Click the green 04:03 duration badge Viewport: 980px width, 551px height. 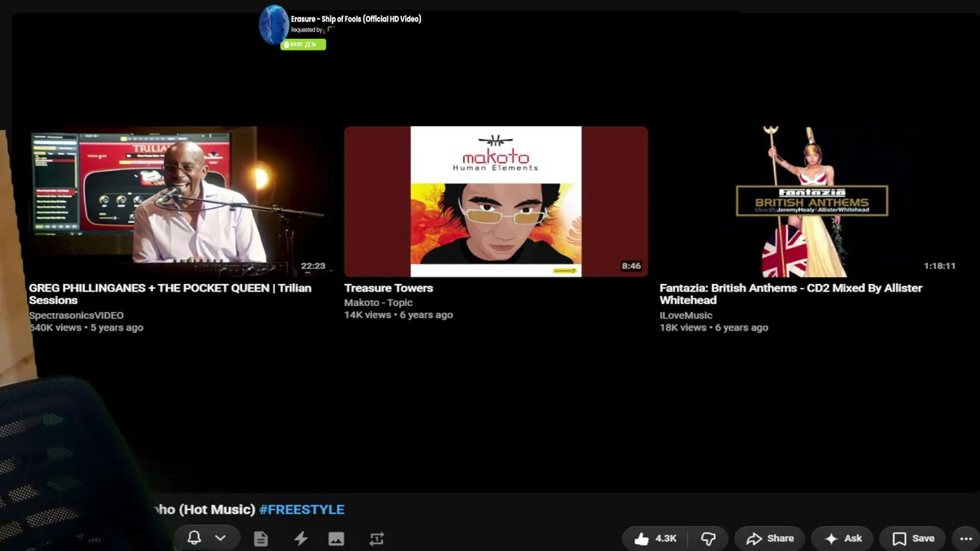(x=303, y=44)
